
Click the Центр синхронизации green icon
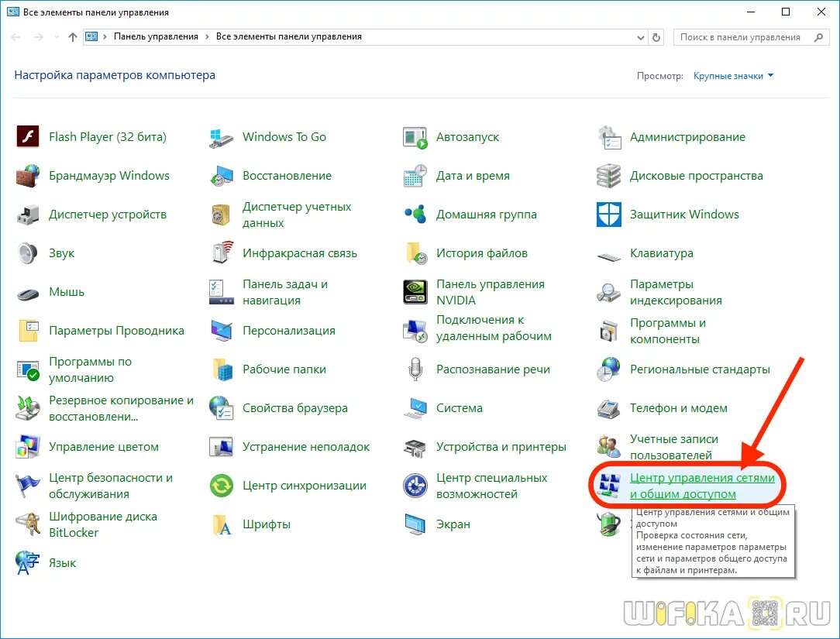tap(222, 486)
